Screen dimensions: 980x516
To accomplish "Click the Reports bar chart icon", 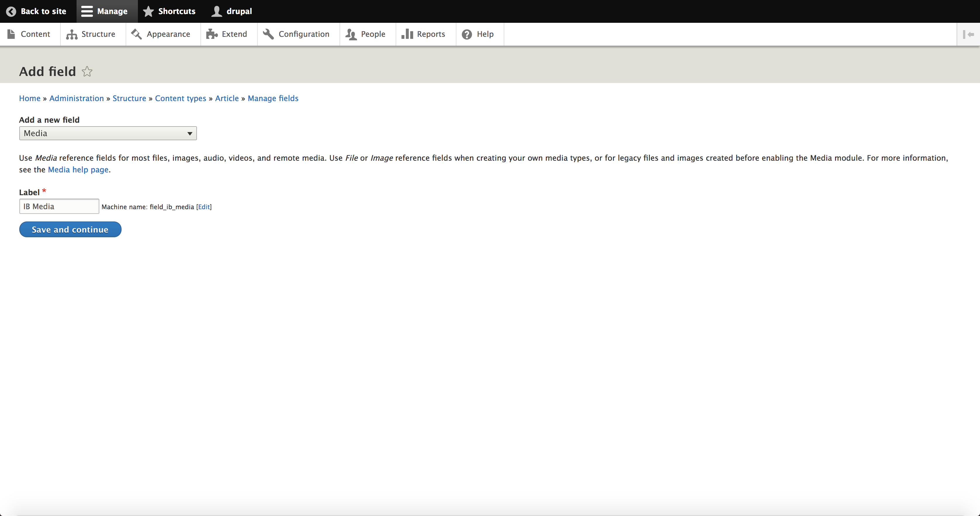I will click(x=407, y=34).
